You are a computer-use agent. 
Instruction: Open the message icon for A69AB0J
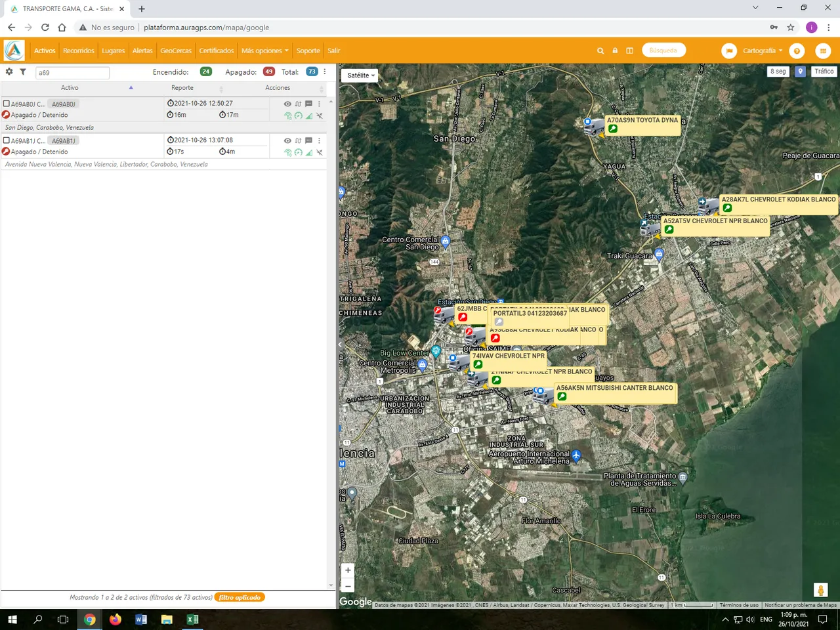pos(308,104)
